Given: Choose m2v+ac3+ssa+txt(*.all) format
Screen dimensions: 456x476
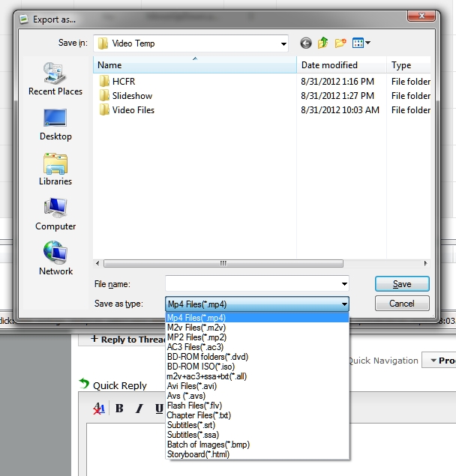Looking at the screenshot, I should [257, 376].
